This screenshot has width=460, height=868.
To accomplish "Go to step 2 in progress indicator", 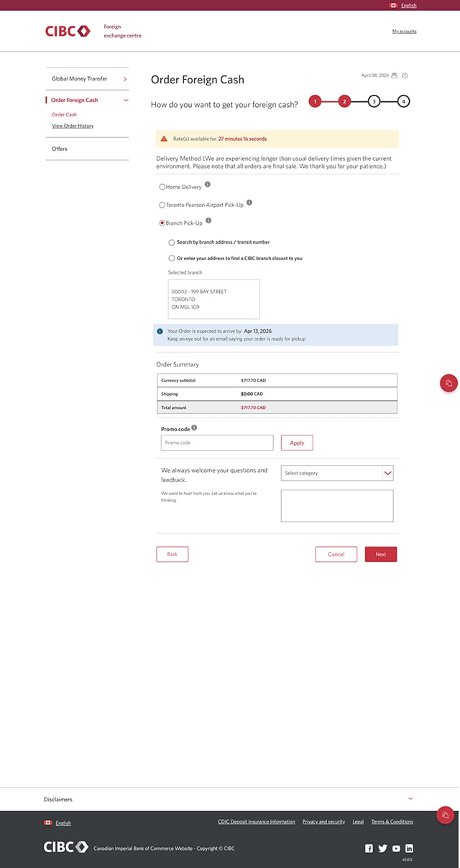I will click(x=344, y=101).
